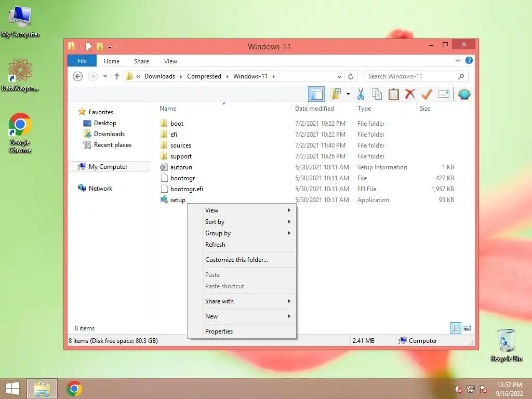
Task: Click the blue shell globe icon
Action: point(464,94)
